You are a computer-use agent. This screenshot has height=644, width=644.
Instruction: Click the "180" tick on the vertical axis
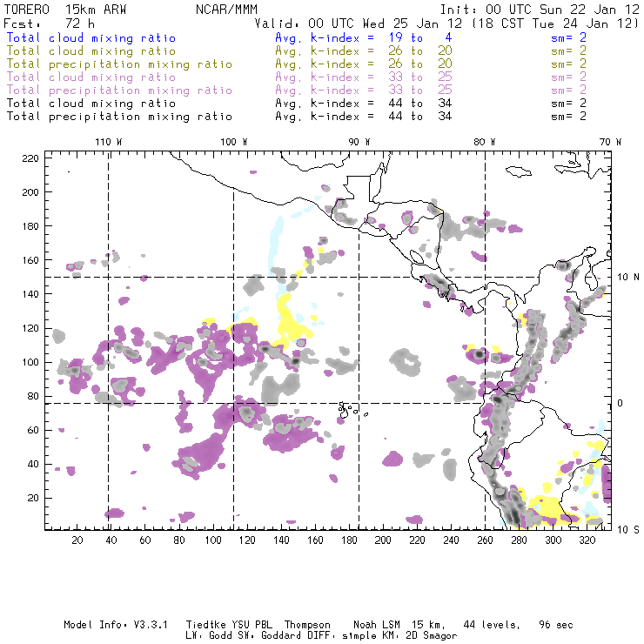pos(30,226)
